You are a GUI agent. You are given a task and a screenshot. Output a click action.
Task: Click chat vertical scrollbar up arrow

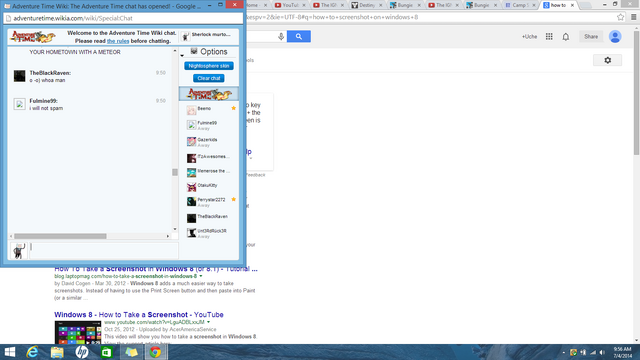tap(175, 51)
